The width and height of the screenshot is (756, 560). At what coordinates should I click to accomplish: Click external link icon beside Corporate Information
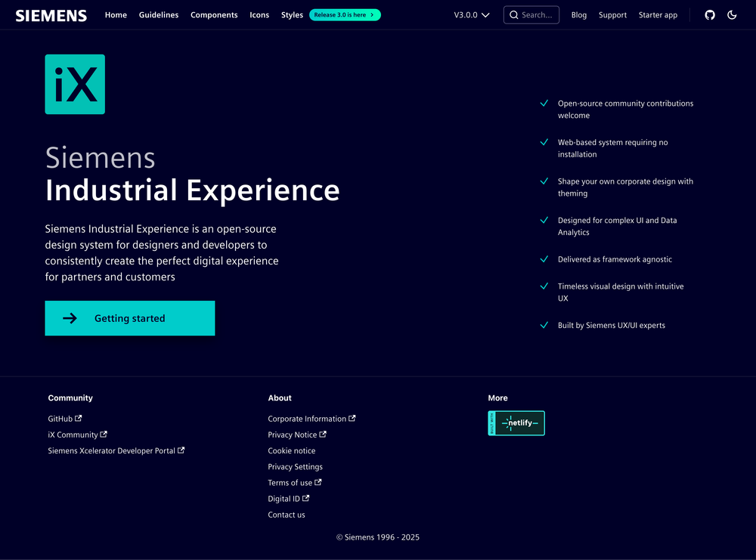tap(352, 419)
